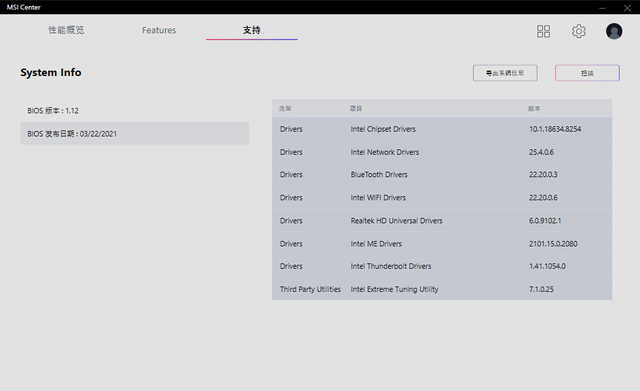
Task: Open settings via the gear icon
Action: pos(578,31)
